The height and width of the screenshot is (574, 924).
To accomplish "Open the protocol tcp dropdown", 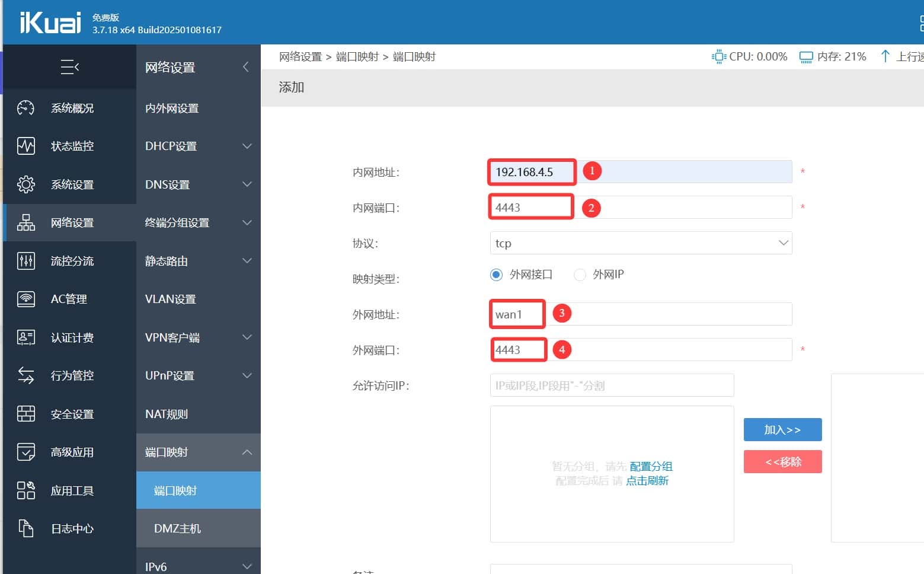I will (640, 243).
